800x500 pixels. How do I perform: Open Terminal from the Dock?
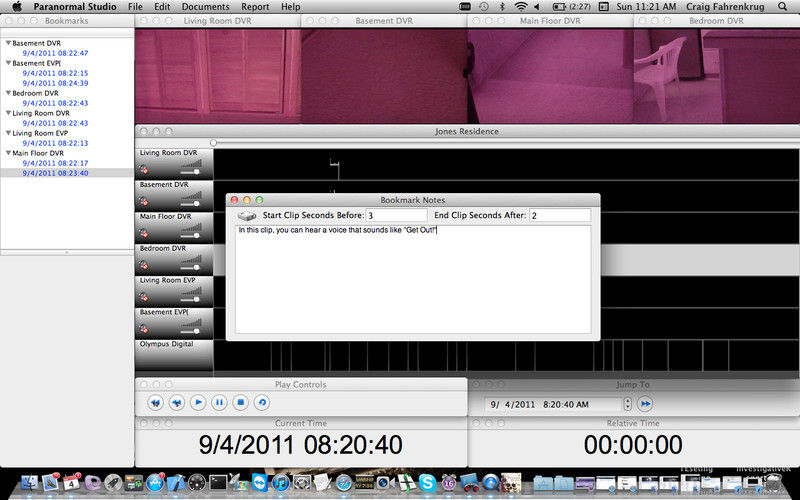click(x=218, y=483)
